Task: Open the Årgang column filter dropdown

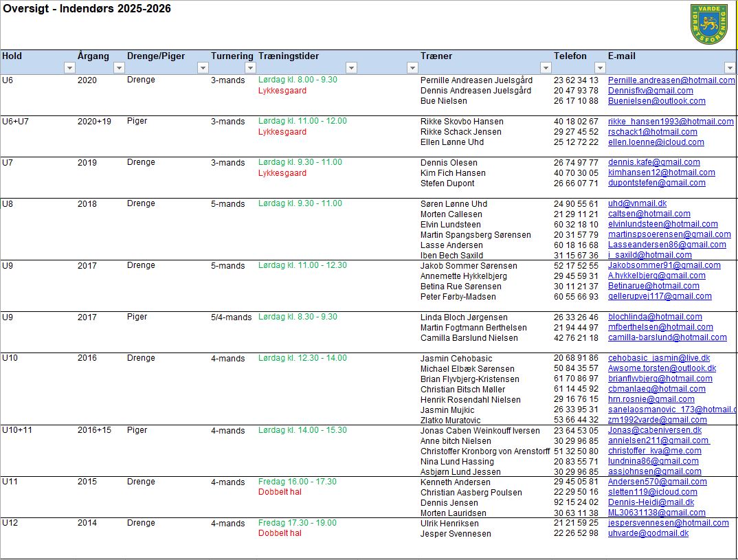Action: (x=119, y=68)
